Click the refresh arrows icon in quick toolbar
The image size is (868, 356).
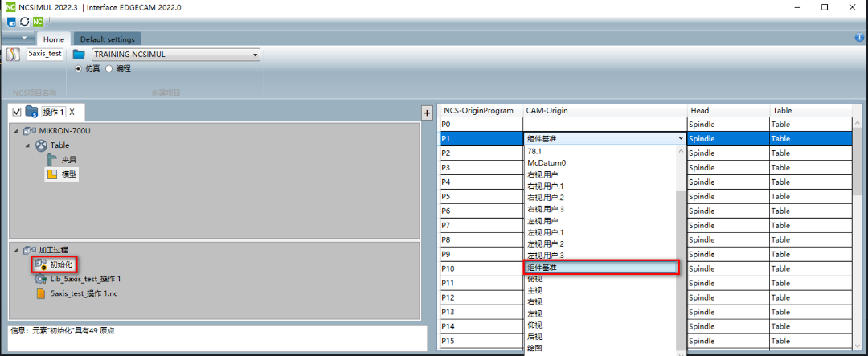click(x=24, y=22)
